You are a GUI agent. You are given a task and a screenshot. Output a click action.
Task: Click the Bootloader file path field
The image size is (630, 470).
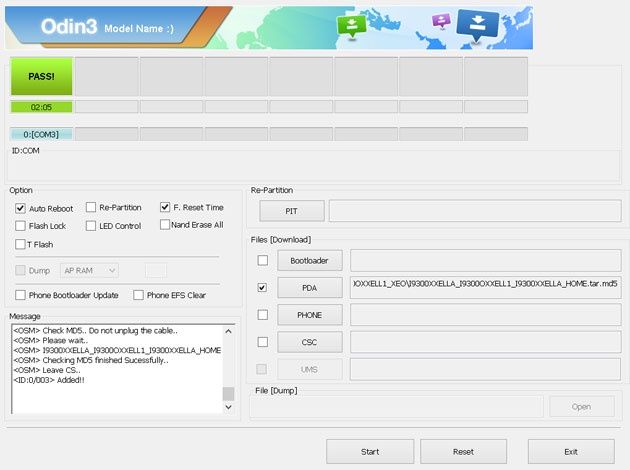click(485, 260)
